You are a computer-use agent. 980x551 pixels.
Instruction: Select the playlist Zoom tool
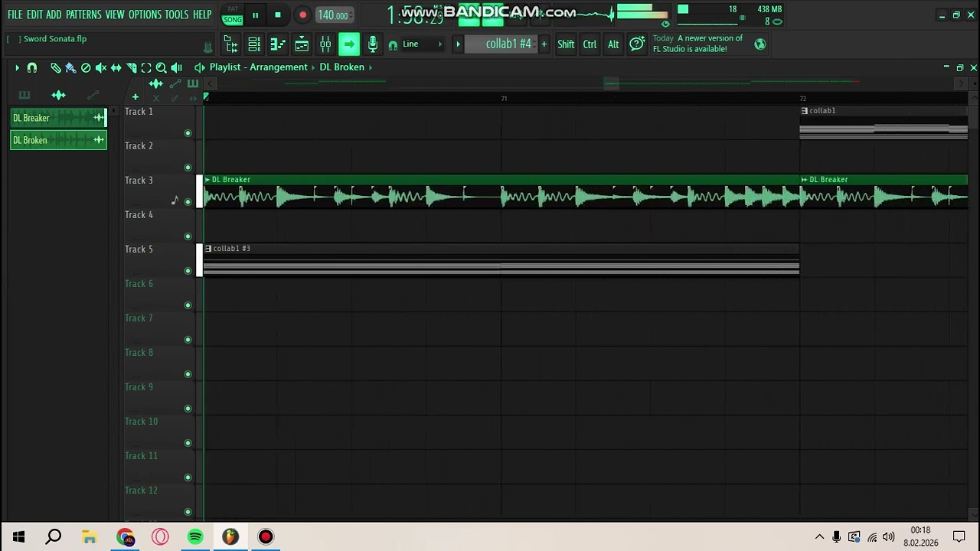[161, 68]
